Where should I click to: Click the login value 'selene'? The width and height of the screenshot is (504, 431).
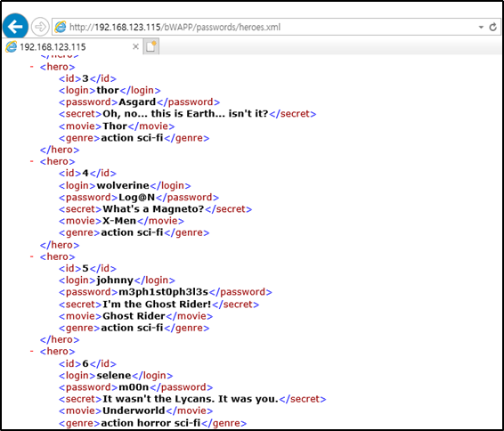tap(114, 376)
